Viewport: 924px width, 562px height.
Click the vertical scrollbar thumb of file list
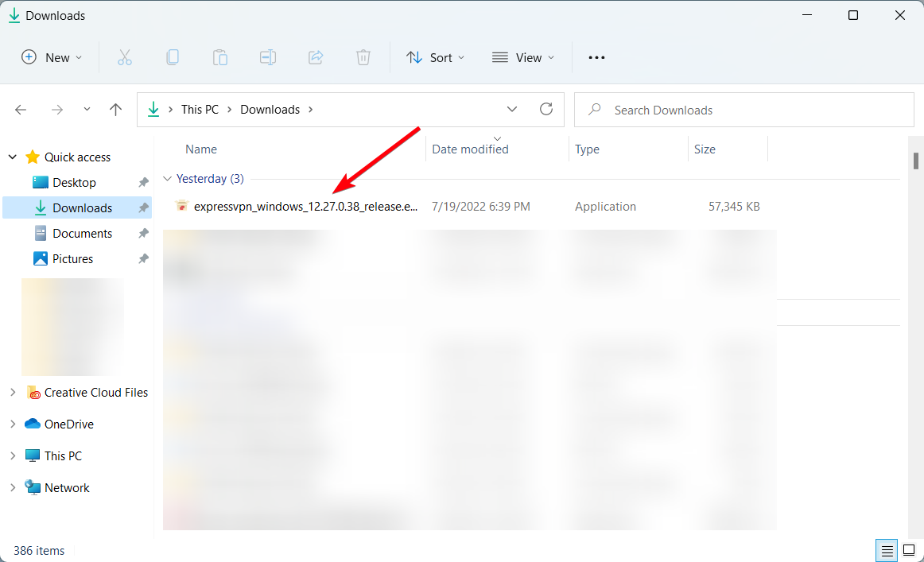tap(916, 161)
